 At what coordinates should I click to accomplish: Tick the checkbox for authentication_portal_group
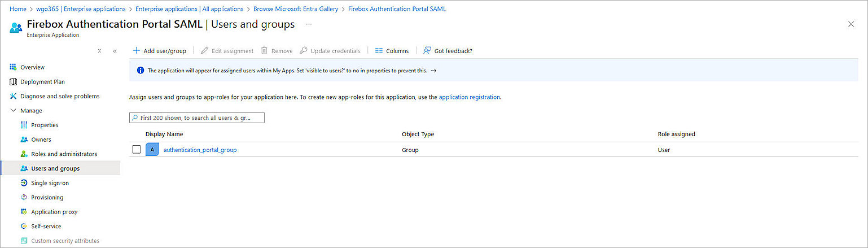[x=137, y=150]
